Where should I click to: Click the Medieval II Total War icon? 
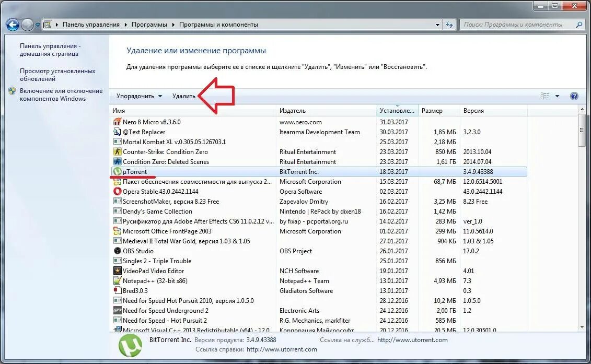(x=117, y=241)
